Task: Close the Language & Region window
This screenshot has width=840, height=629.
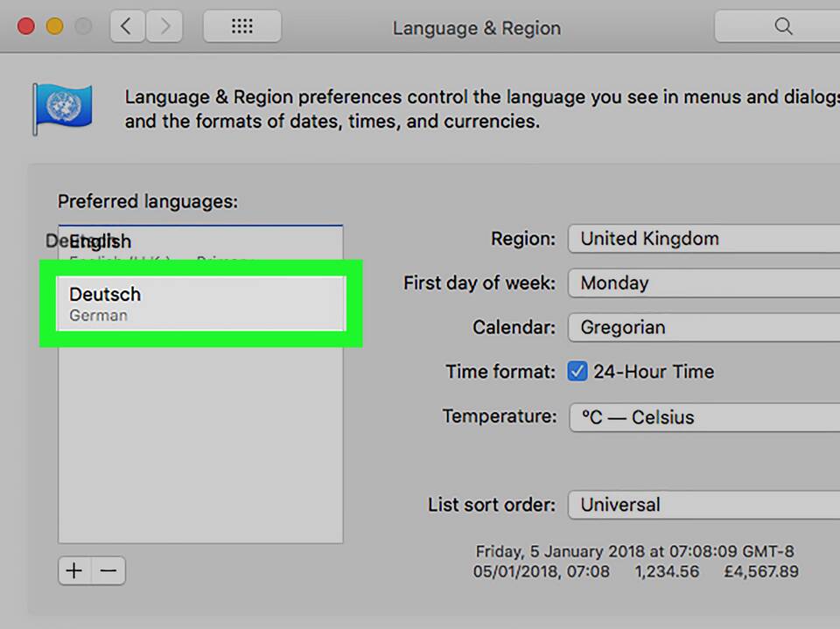Action: [x=26, y=26]
